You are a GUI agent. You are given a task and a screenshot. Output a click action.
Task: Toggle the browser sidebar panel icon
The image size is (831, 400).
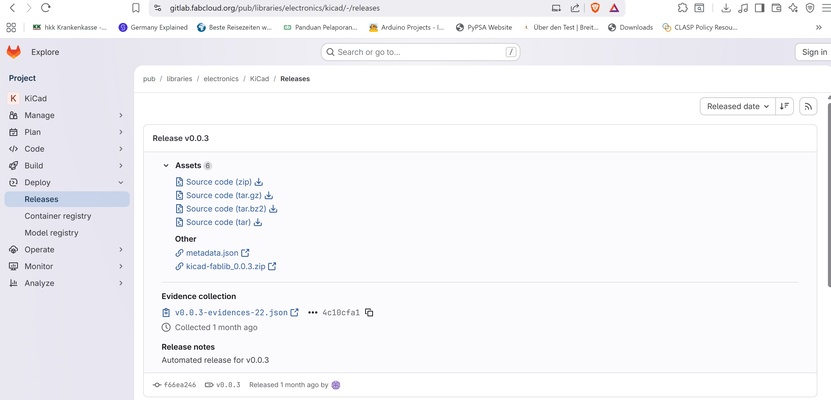click(759, 8)
